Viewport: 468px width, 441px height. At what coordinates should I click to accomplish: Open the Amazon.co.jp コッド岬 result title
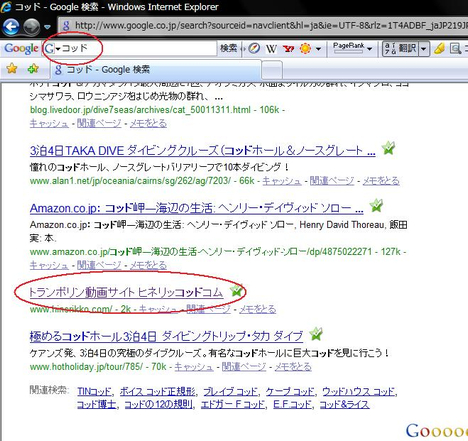click(197, 208)
